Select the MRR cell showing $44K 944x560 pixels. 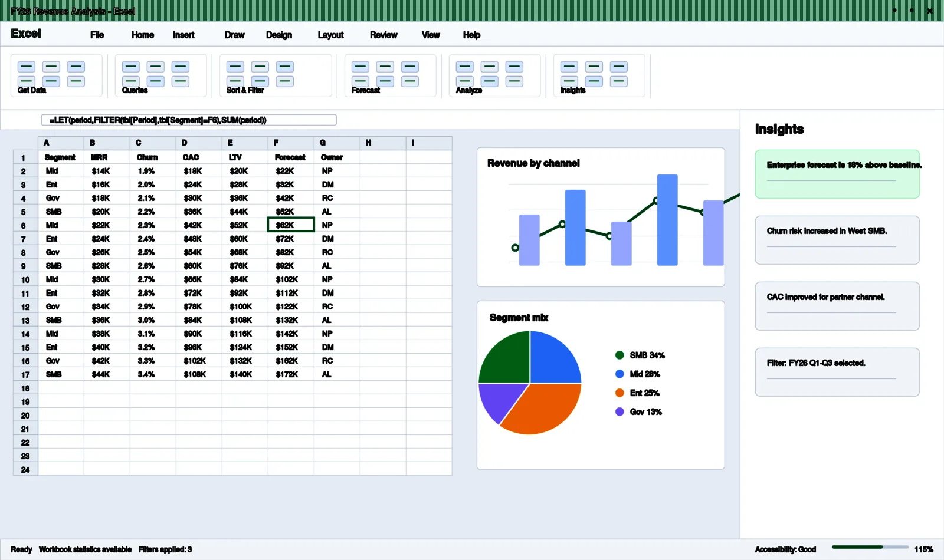[x=107, y=374]
